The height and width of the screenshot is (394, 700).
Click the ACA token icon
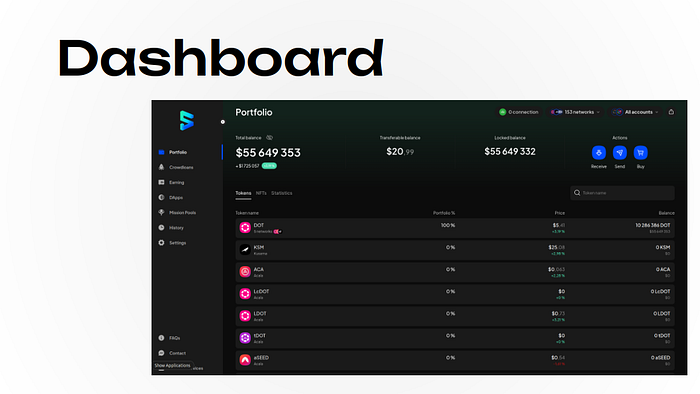tap(245, 272)
